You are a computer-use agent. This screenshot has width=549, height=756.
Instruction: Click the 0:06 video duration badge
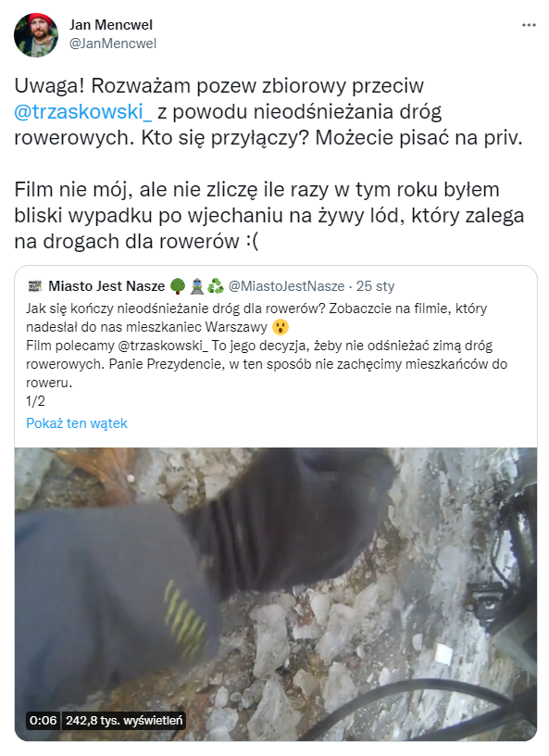click(43, 720)
